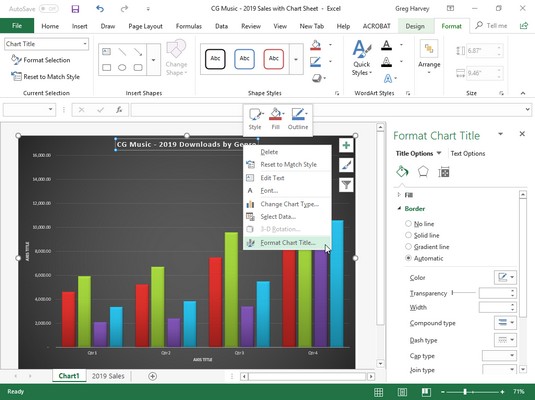Open Chart Styles paintbrush icon

346,165
